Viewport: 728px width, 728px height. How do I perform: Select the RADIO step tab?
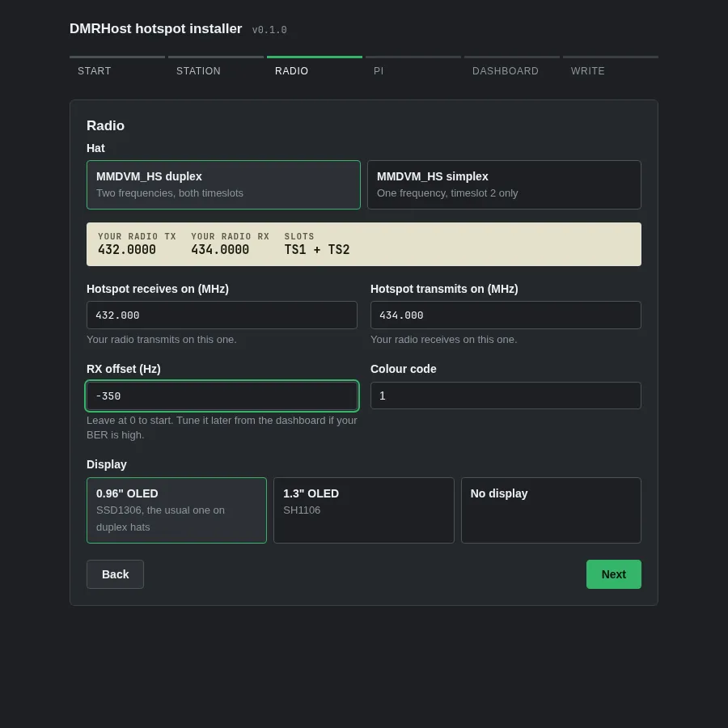point(315,68)
